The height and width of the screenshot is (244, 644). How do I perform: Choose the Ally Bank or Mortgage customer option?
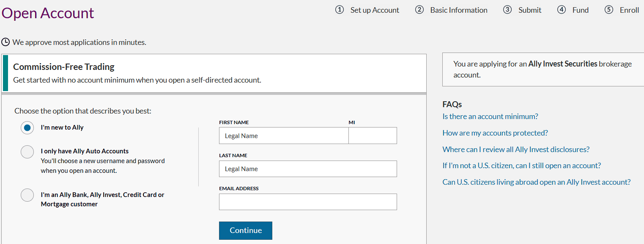(x=27, y=195)
